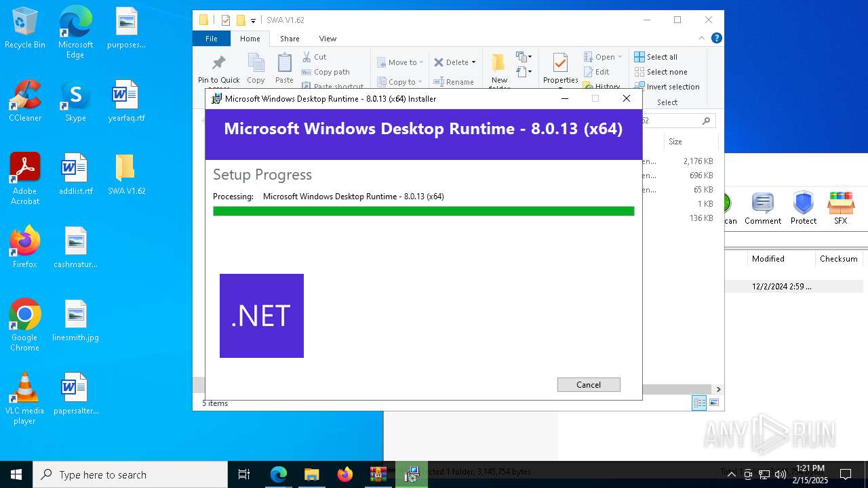Click WinRAR SFX toolbar icon
The width and height of the screenshot is (868, 488).
click(x=841, y=208)
